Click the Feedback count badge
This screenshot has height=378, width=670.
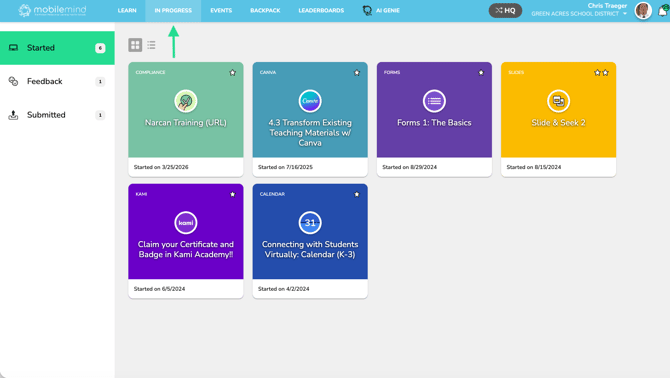click(100, 82)
